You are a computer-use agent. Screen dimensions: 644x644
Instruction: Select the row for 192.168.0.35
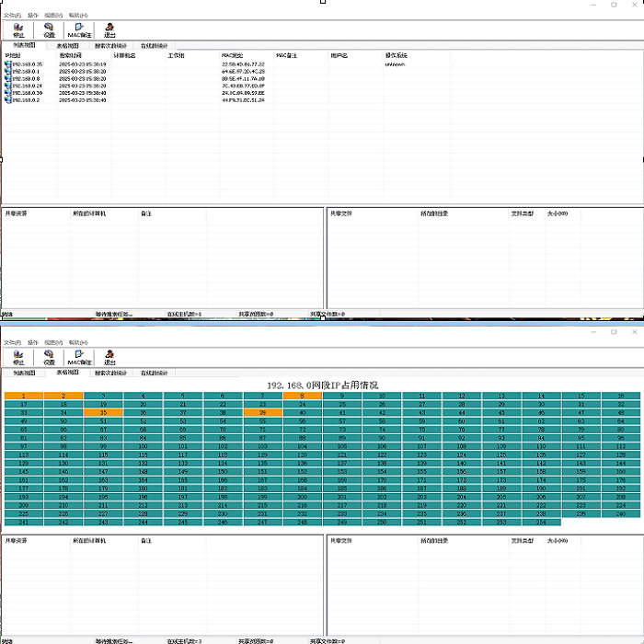226,64
